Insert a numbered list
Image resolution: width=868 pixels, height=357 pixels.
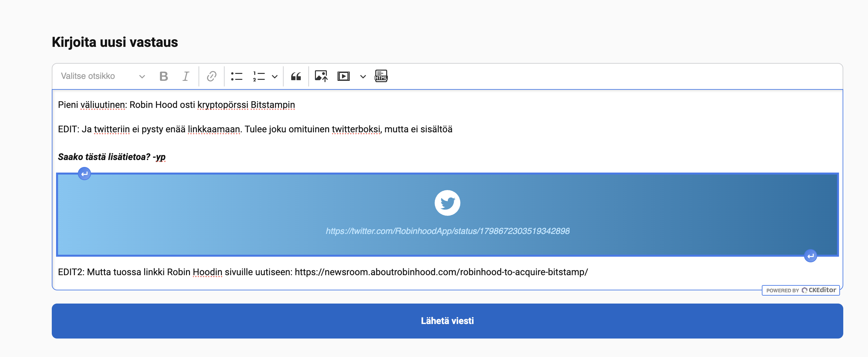tap(259, 77)
